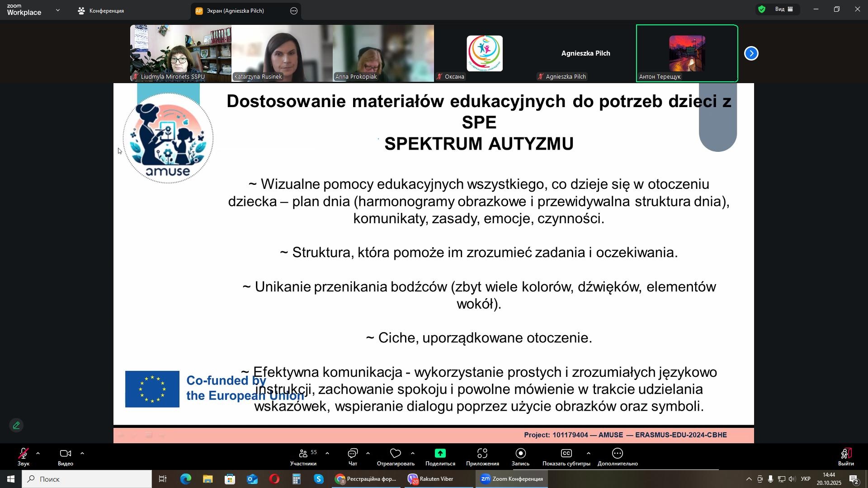Start recording with Запись icon
Viewport: 868px width, 488px height.
coord(520,454)
